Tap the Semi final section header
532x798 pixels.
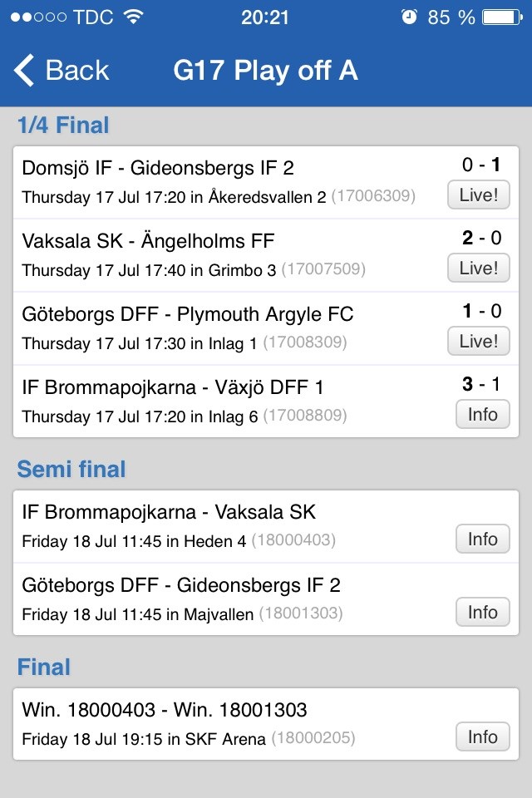click(71, 470)
